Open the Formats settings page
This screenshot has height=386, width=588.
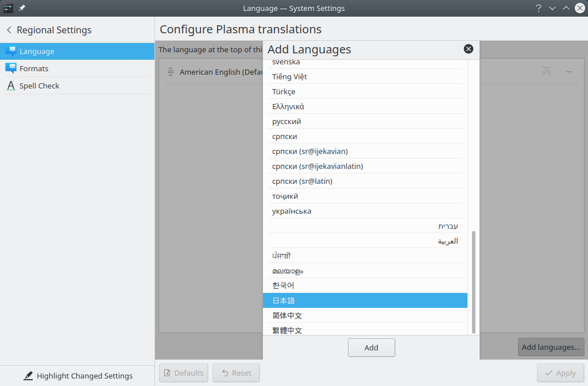(x=78, y=68)
